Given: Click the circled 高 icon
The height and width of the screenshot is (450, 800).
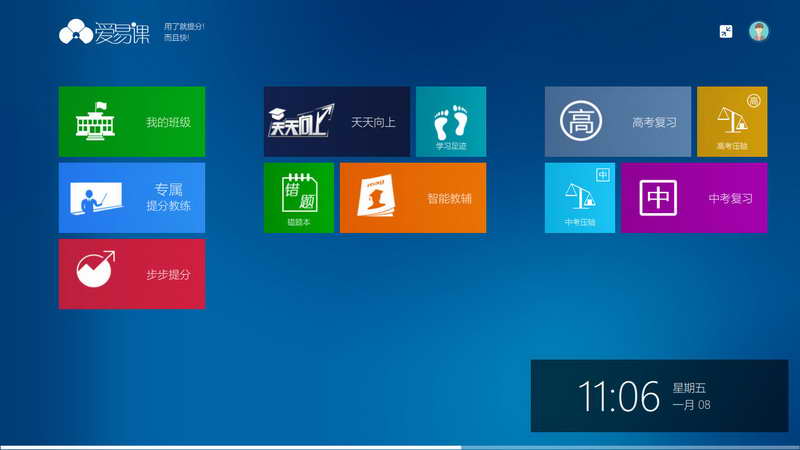Looking at the screenshot, I should click(x=581, y=121).
